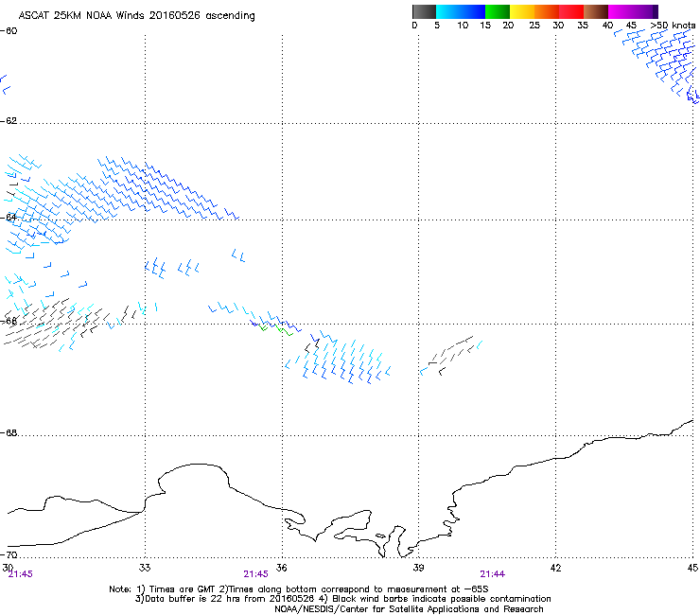Screen dimensions: 700x615
Task: Click the -60 latitude axis label
Action: [x=9, y=31]
